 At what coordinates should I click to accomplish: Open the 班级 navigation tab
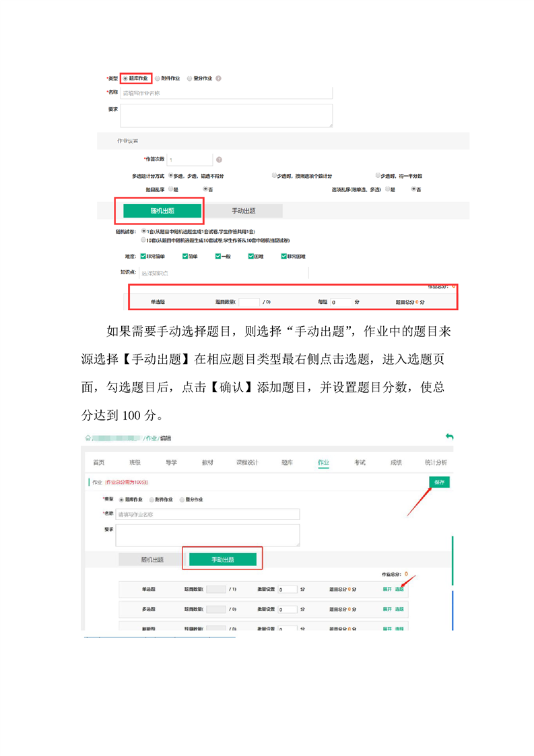click(135, 462)
